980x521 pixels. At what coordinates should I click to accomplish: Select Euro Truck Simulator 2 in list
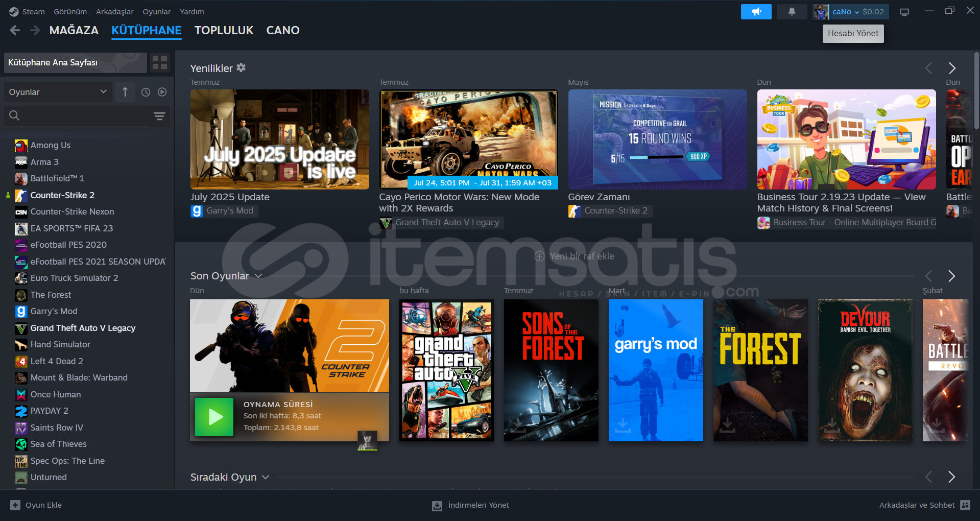pos(74,278)
